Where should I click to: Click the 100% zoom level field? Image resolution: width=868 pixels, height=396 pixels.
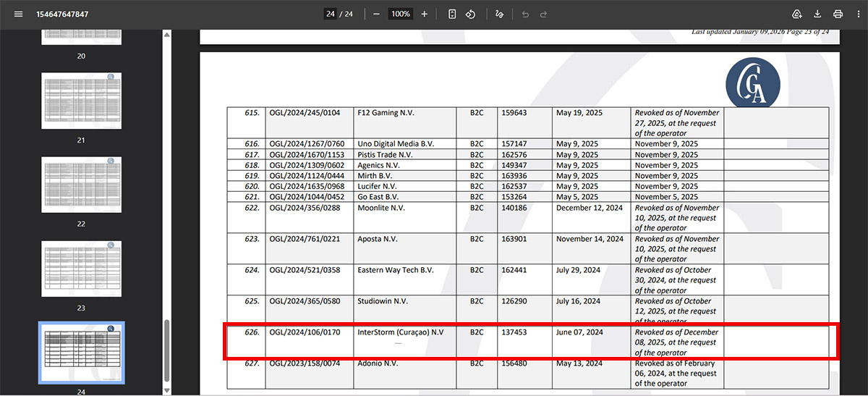pyautogui.click(x=400, y=14)
